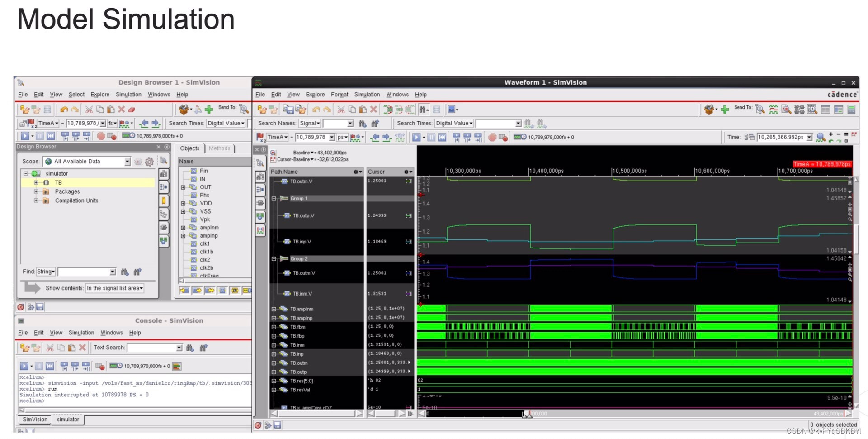This screenshot has width=868, height=439.
Task: Close the Design Browser side panel
Action: tap(159, 147)
